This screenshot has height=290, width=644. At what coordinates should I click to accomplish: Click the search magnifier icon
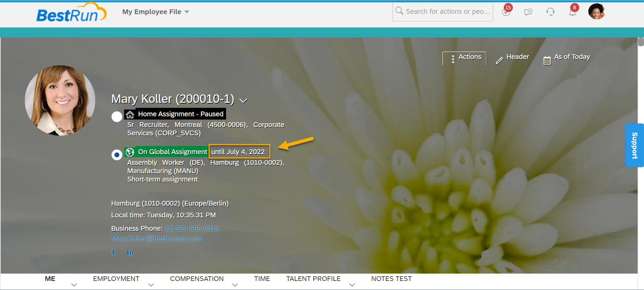tap(399, 11)
